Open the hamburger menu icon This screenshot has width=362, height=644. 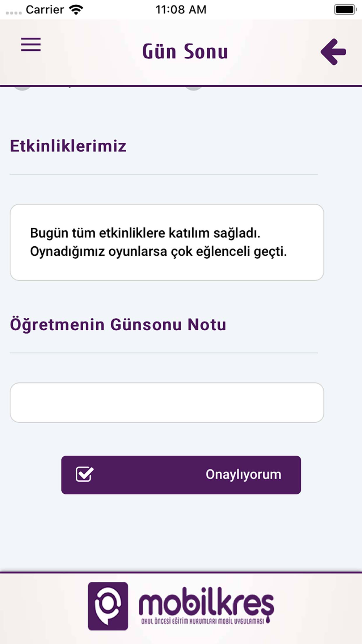31,45
